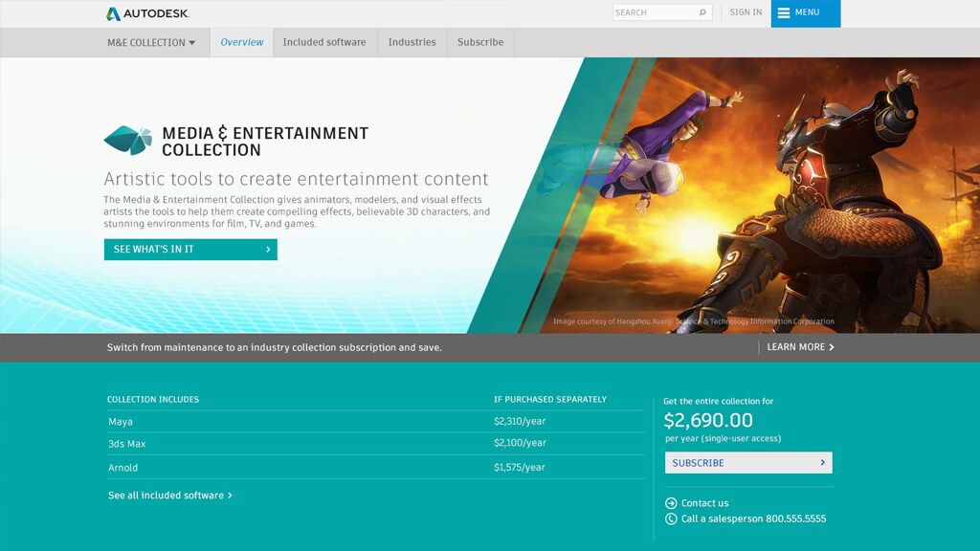Screen dimensions: 980x551
Task: Click the Artistic tools to create entertainment content headline
Action: point(296,179)
